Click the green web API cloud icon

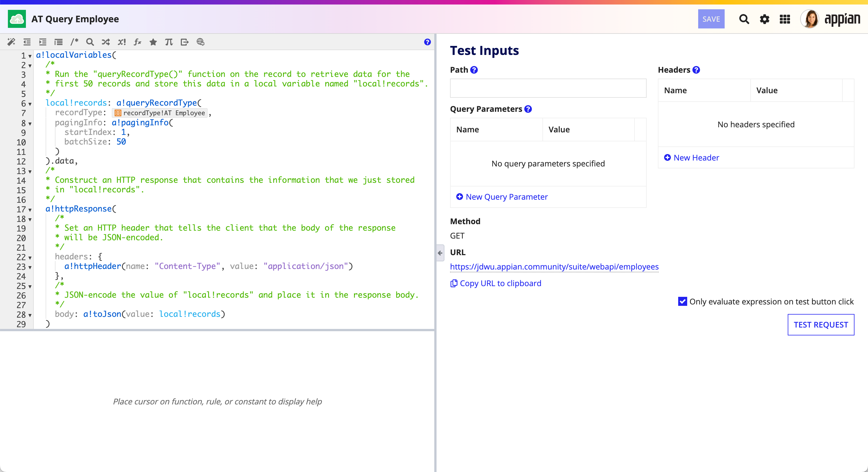tap(17, 19)
